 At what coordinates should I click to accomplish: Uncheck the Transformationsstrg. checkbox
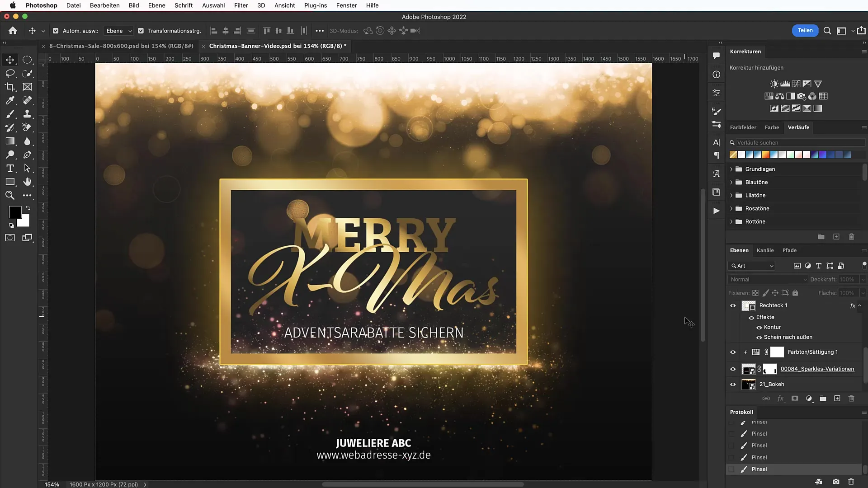(x=141, y=31)
